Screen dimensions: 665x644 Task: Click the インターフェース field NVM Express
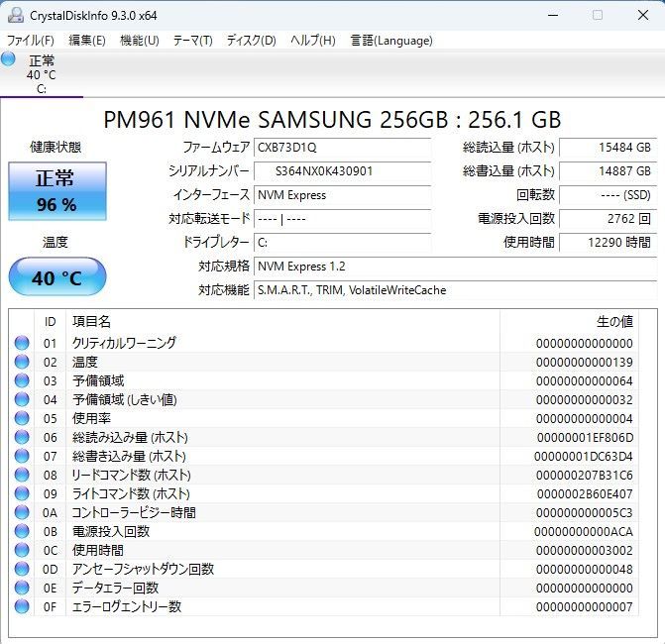[343, 195]
